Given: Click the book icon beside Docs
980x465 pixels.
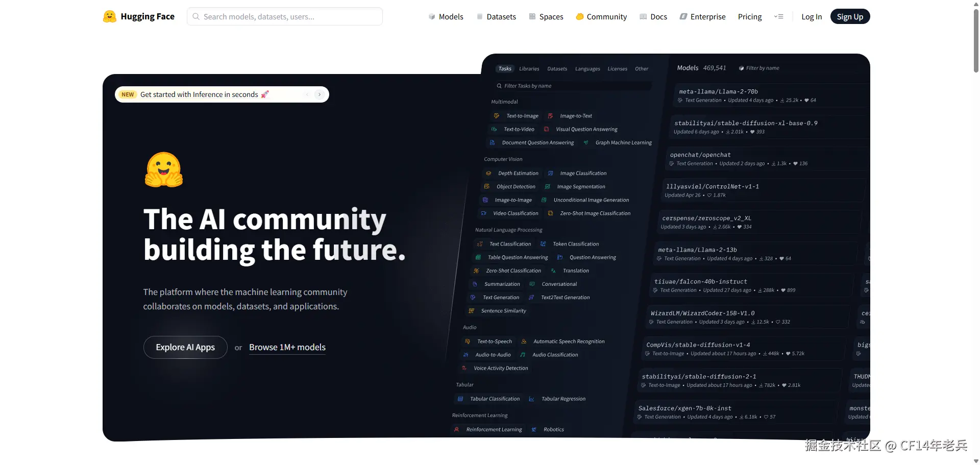Looking at the screenshot, I should click(x=643, y=17).
